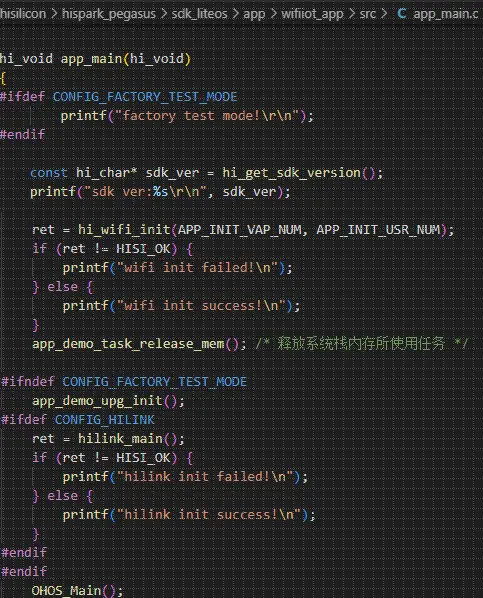
Task: Click the "wifi init failed!\n" string
Action: coord(197,267)
